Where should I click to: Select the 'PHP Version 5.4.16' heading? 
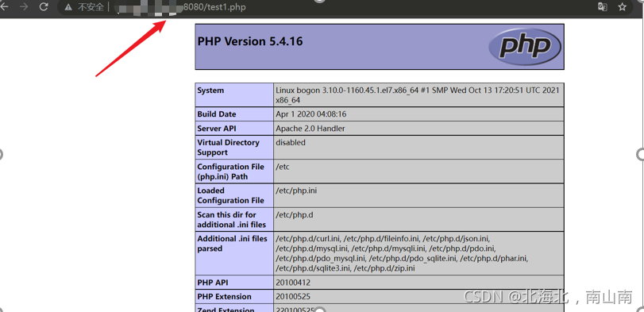pyautogui.click(x=250, y=41)
